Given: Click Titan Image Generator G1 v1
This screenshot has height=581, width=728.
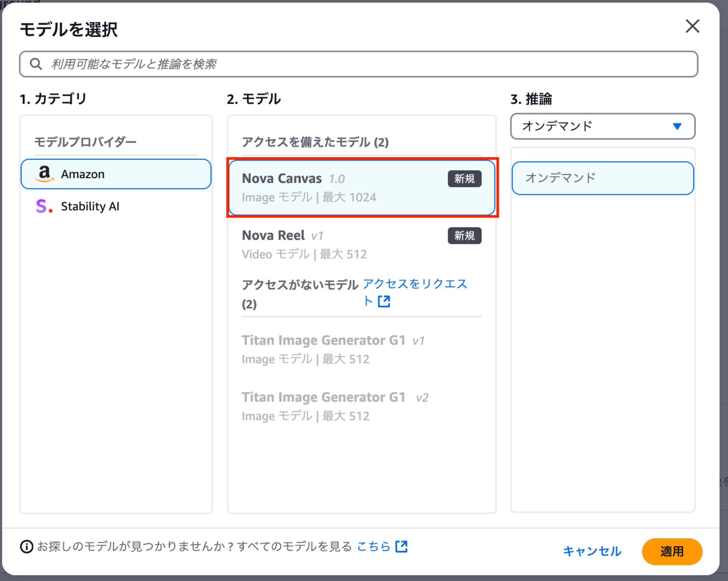Looking at the screenshot, I should tap(362, 349).
